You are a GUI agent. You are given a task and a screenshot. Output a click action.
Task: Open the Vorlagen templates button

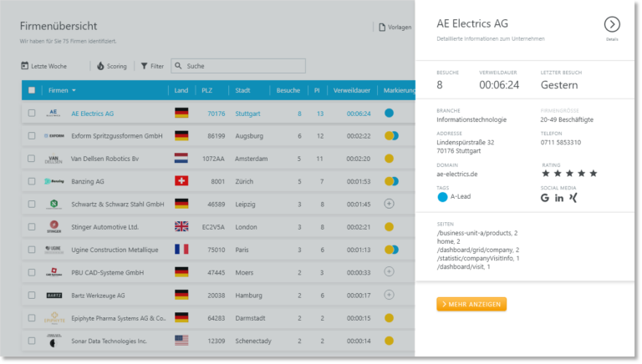pos(395,27)
